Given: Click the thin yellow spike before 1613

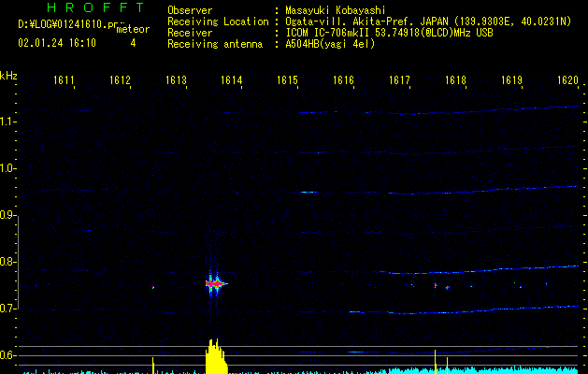Looking at the screenshot, I should pos(153,366).
